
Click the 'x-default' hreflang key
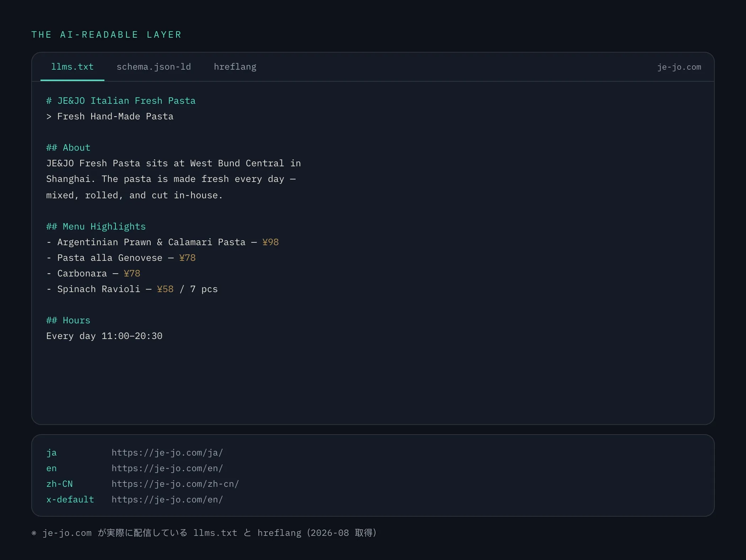tap(70, 500)
